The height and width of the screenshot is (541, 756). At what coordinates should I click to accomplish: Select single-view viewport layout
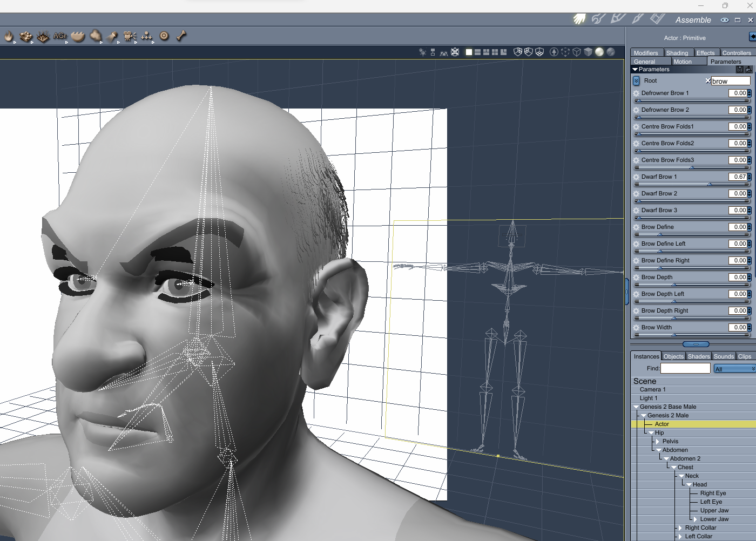(469, 52)
